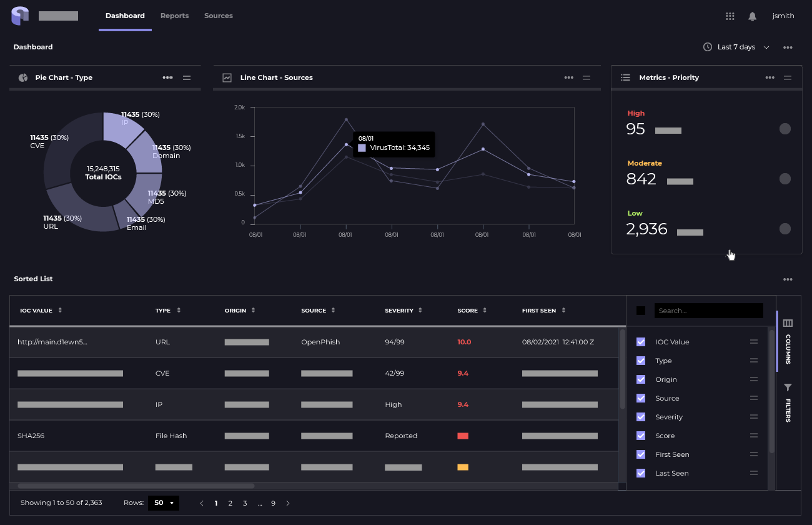Click the OpenPhish source cell
Viewport: 812px width, 525px height.
pos(320,342)
